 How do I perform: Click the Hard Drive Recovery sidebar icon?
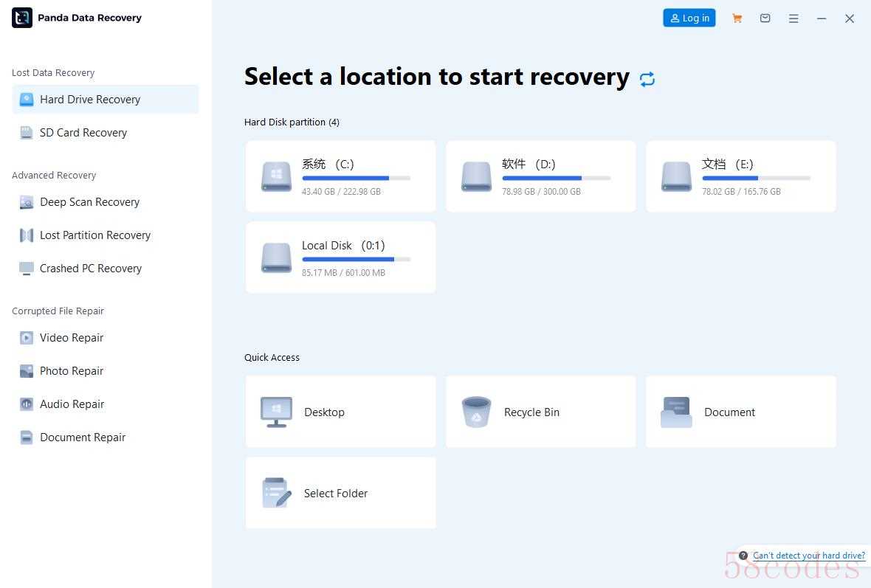[x=27, y=100]
